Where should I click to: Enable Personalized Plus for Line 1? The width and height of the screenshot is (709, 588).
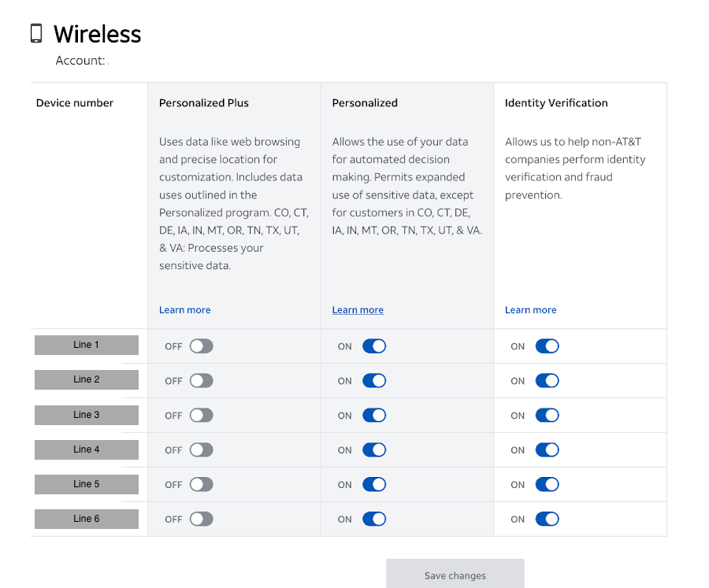click(x=201, y=346)
